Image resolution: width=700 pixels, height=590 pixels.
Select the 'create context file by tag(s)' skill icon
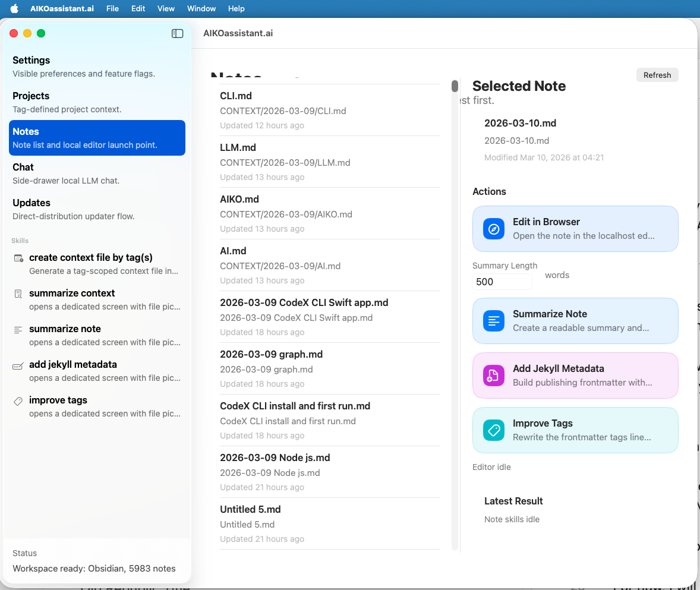click(19, 257)
